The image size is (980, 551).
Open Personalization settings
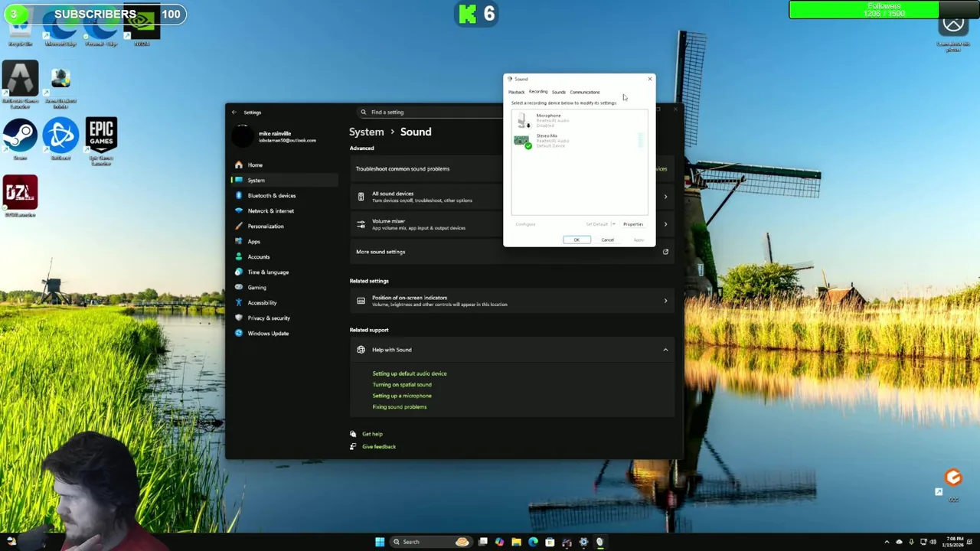(x=284, y=226)
